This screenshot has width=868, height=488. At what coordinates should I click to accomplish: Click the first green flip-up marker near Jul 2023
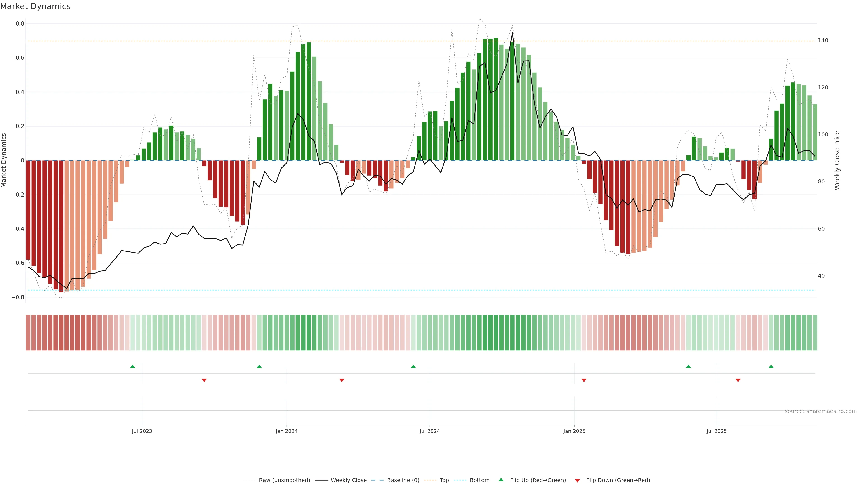click(132, 366)
